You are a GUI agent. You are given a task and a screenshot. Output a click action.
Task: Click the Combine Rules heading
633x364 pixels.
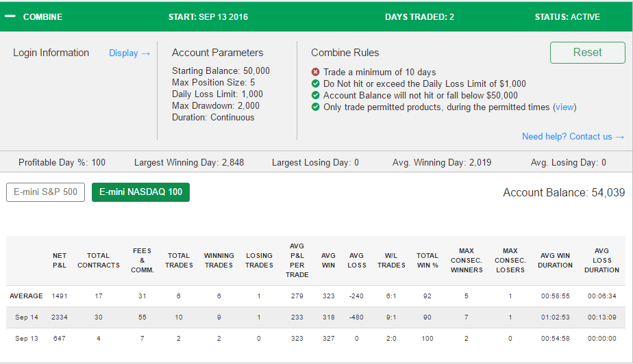(x=345, y=53)
